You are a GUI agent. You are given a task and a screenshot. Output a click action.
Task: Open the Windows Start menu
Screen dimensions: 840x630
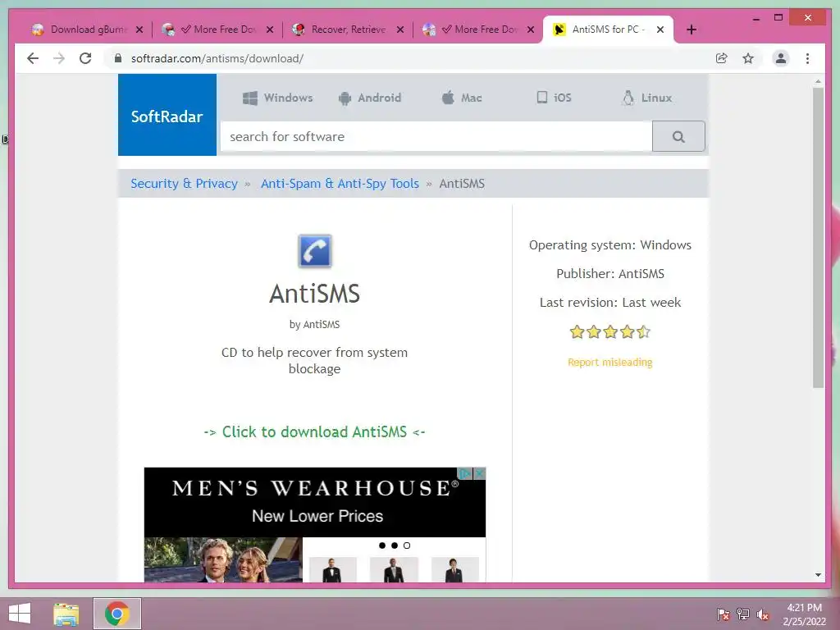click(20, 614)
